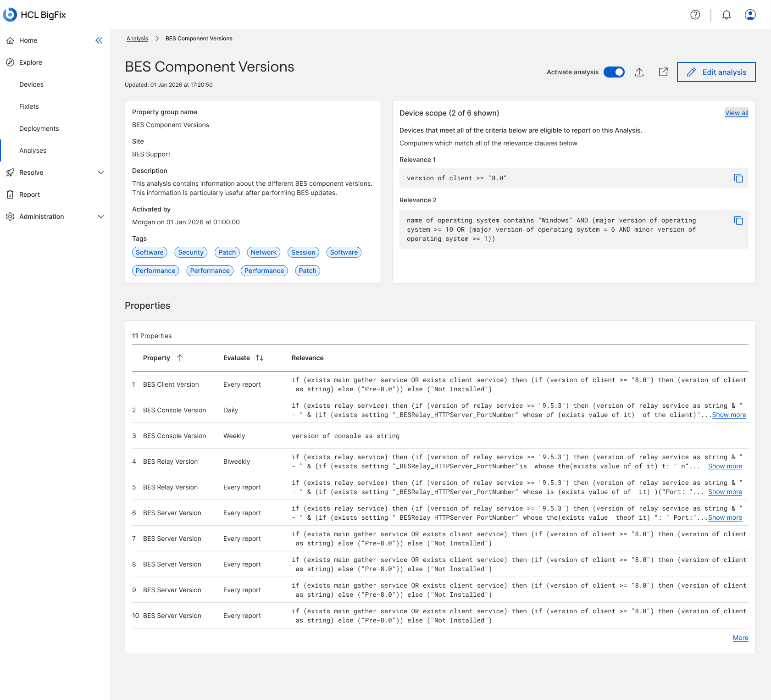The height and width of the screenshot is (700, 771).
Task: Show more for row 4 relevance
Action: [725, 466]
